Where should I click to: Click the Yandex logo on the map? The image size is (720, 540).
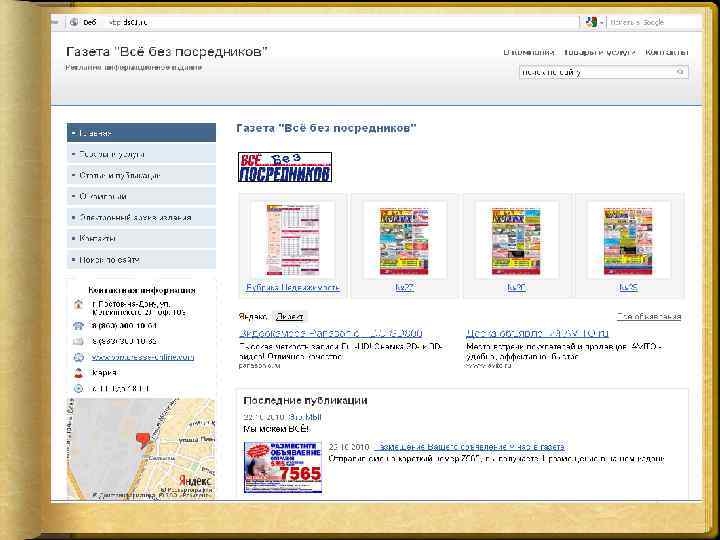(x=195, y=480)
